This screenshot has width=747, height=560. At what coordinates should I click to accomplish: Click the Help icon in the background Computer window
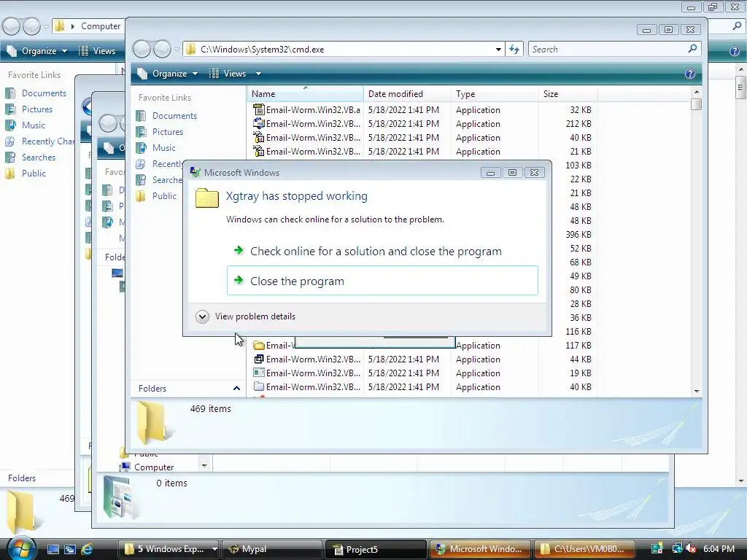735,51
